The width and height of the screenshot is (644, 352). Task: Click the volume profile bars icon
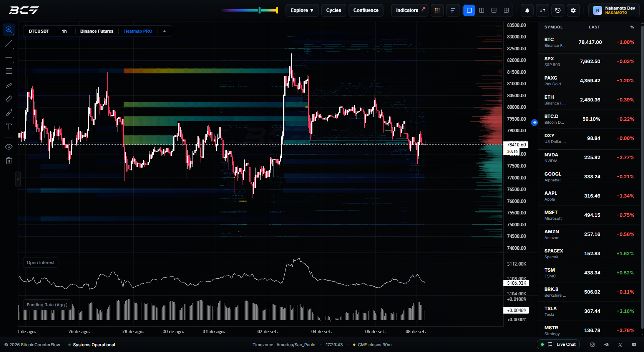453,10
